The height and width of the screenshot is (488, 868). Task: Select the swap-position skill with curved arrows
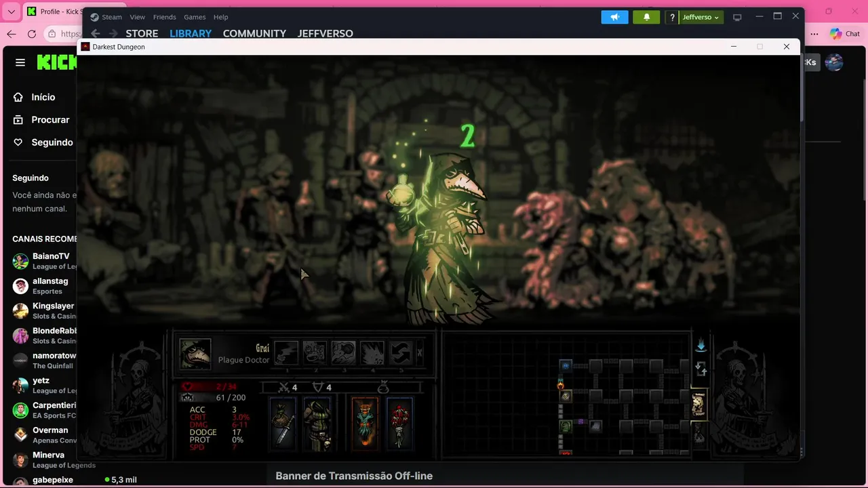(401, 352)
